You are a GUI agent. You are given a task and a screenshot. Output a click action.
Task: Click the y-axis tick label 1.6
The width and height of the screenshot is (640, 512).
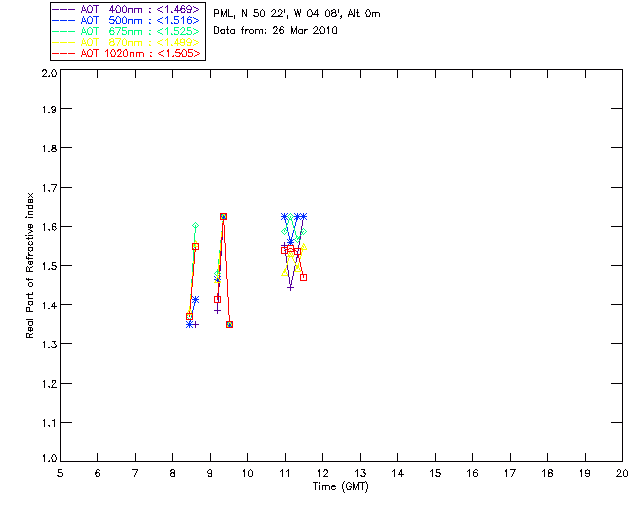(49, 227)
